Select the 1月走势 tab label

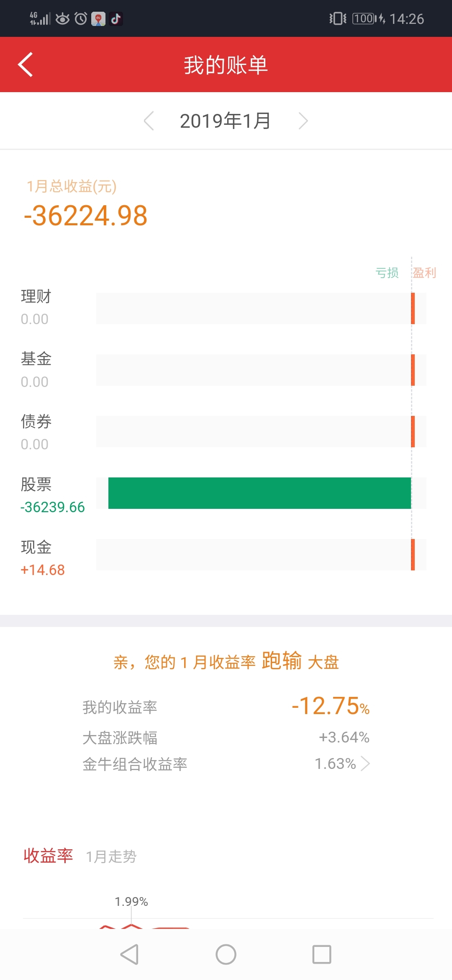pos(111,856)
